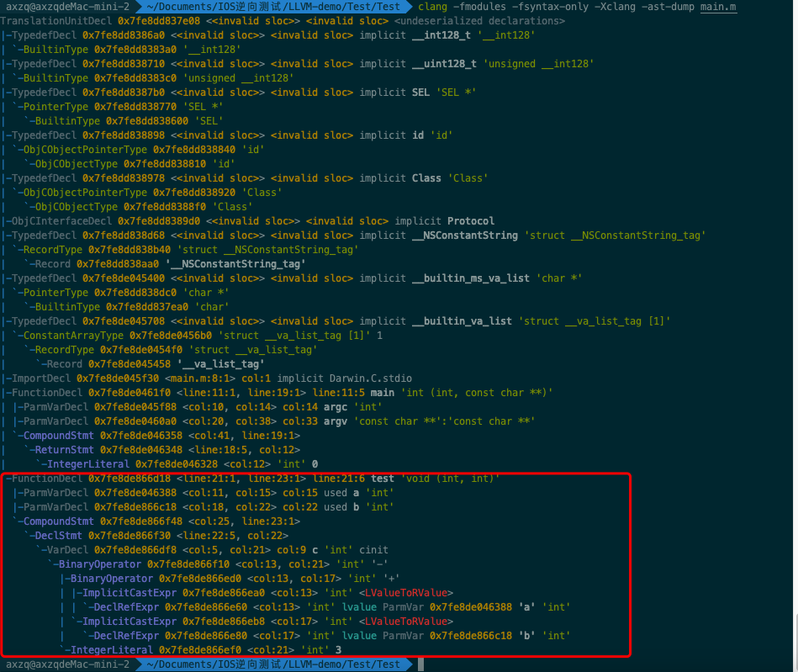Click the TranslationUnitDecl root line
This screenshot has height=672, width=798.
283,21
